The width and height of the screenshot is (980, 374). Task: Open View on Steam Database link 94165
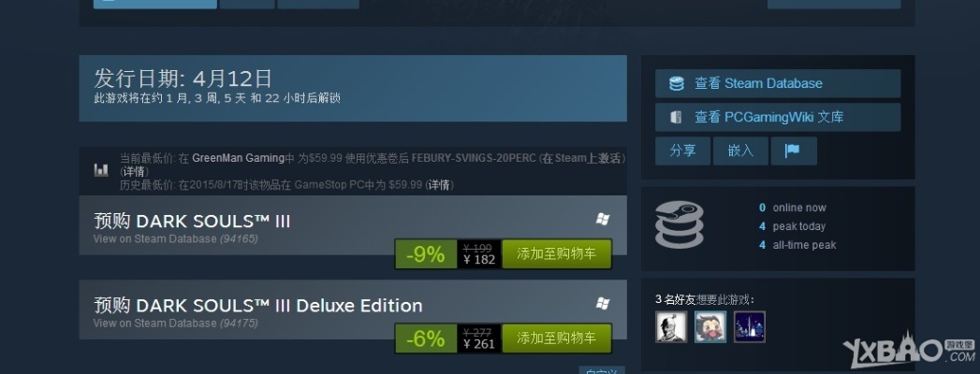[x=176, y=238]
